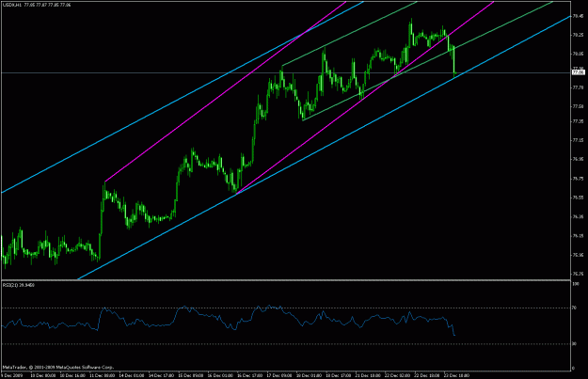
Task: Click the MetaTrader copyright text
Action: click(58, 368)
